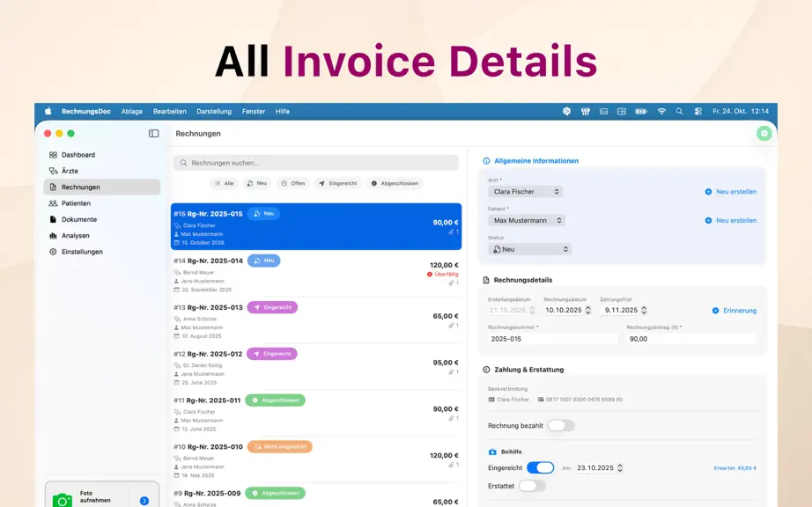
Task: Open the Bearbeiten menu
Action: [x=169, y=111]
